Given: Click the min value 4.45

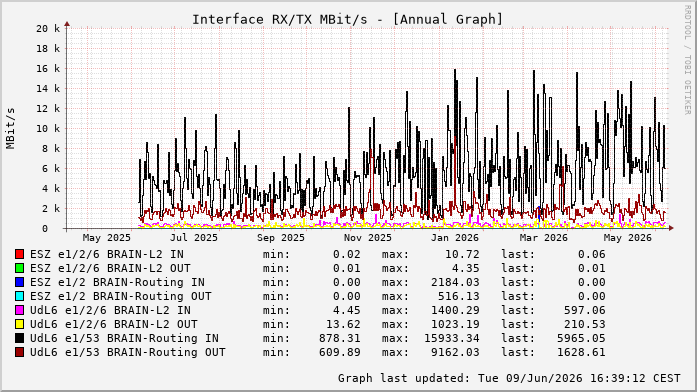Looking at the screenshot, I should point(347,310).
